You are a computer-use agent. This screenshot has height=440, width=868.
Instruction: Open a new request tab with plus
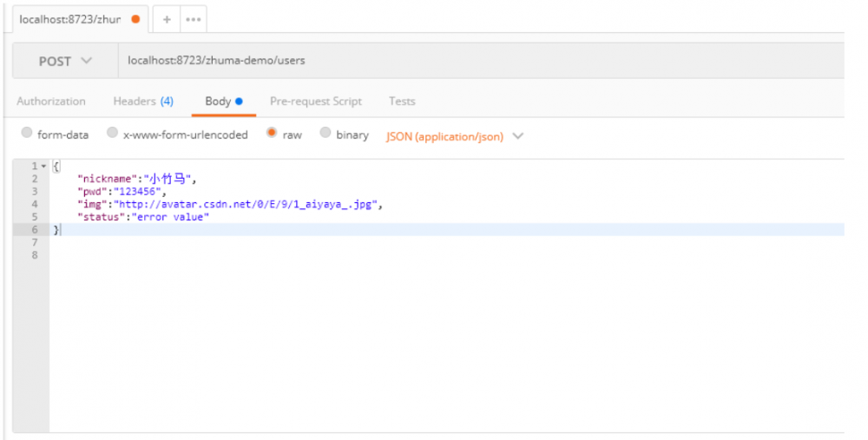pos(167,19)
